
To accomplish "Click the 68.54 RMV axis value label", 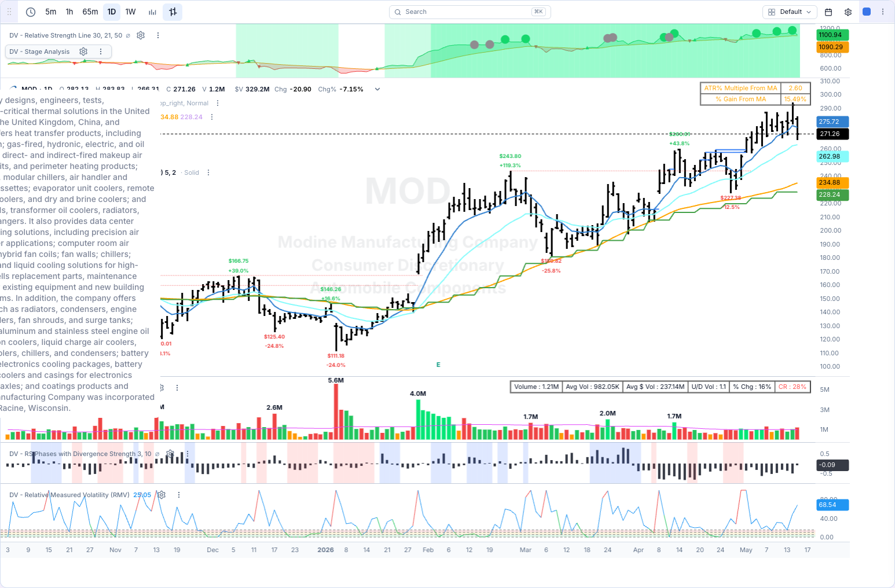I will 833,505.
